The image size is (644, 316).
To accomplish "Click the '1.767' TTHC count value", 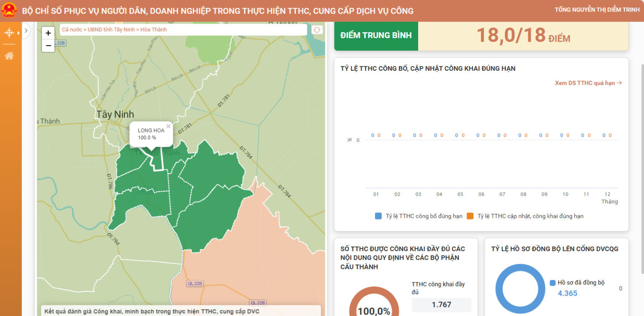I will (x=441, y=304).
